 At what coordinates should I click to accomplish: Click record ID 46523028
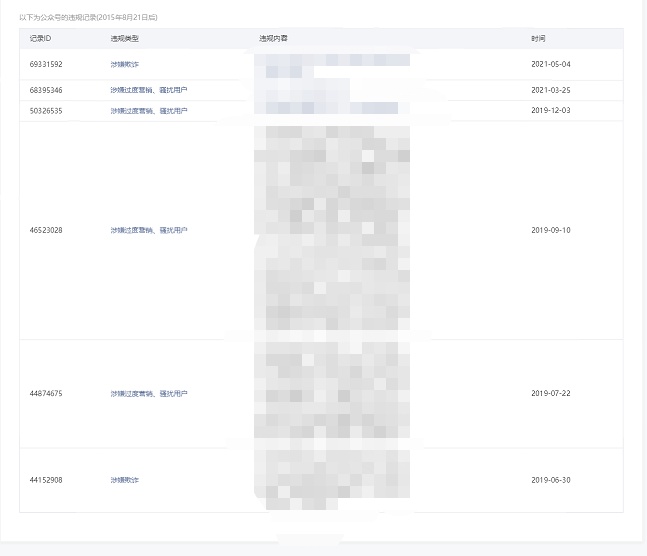(47, 230)
